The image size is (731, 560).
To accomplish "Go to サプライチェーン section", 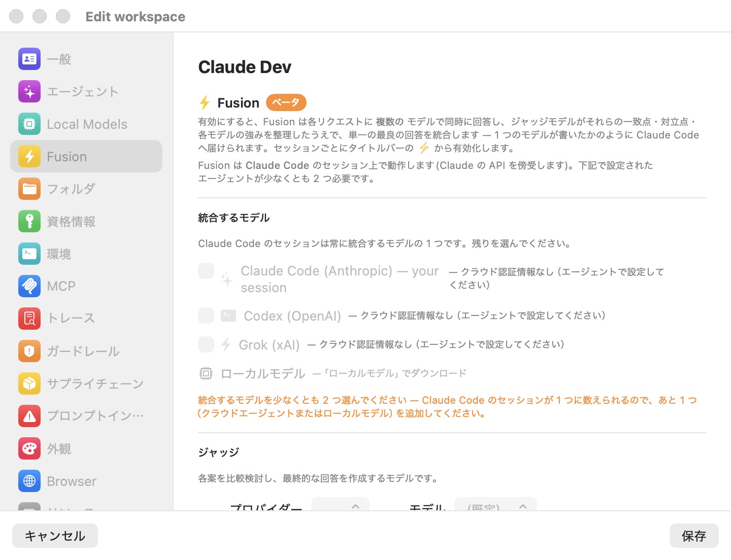I will tap(86, 383).
